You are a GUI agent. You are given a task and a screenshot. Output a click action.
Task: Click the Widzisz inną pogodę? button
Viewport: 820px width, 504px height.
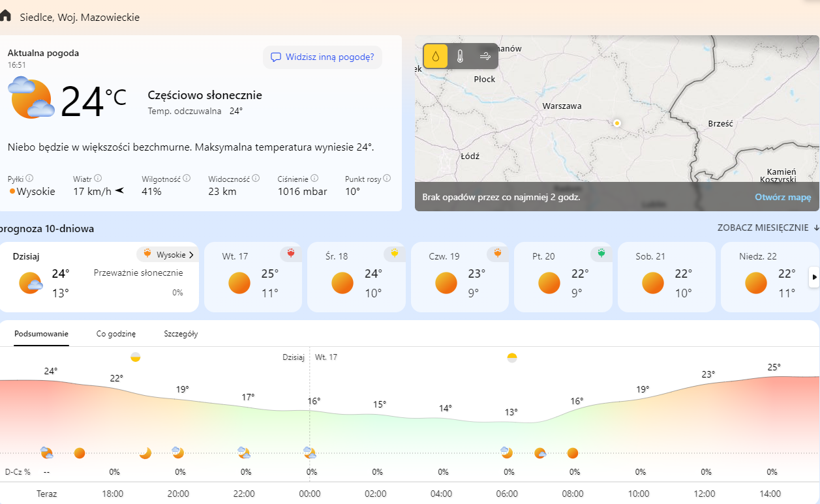322,57
